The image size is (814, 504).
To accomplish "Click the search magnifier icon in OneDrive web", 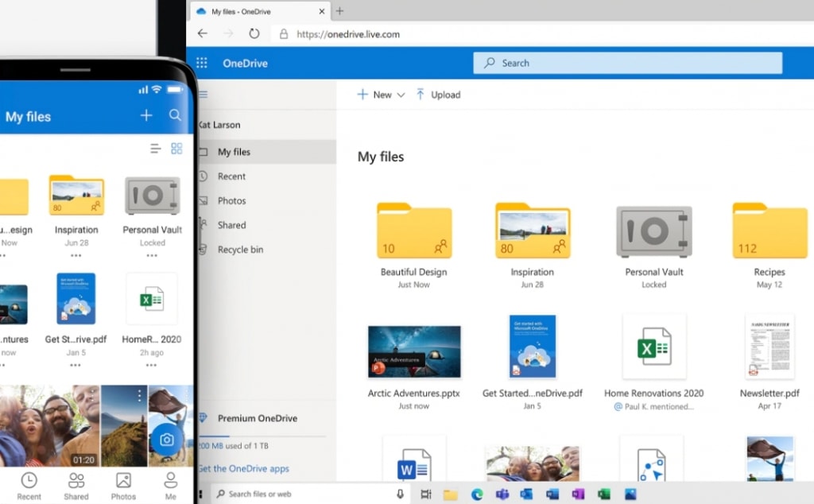I will 489,63.
